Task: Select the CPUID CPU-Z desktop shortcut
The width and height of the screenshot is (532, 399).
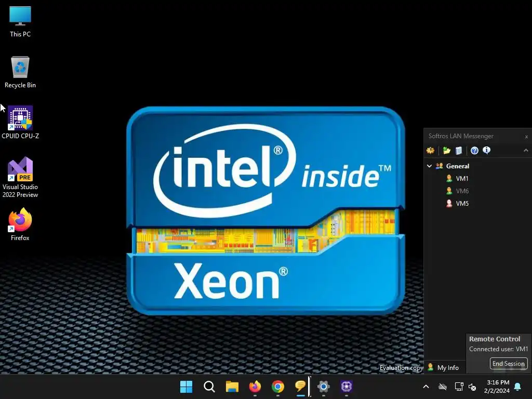Action: tap(20, 123)
